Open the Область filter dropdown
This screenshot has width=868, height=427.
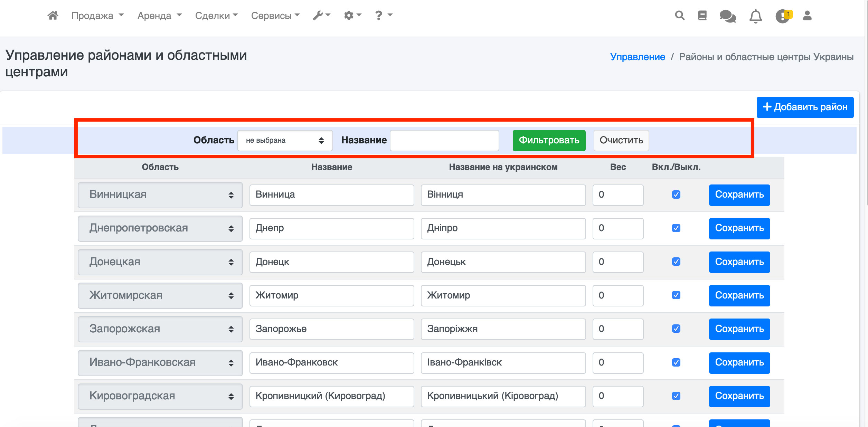(x=285, y=140)
